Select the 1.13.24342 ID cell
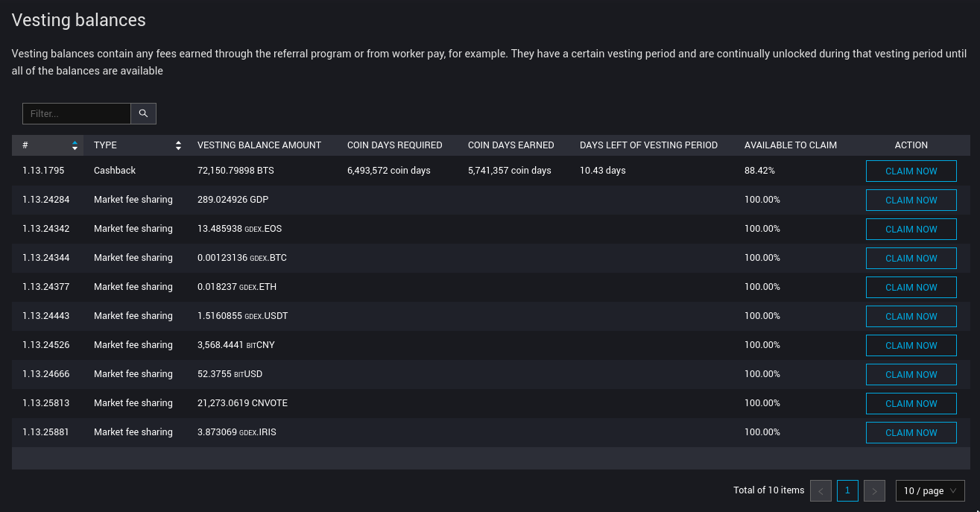The width and height of the screenshot is (980, 512). click(x=45, y=229)
